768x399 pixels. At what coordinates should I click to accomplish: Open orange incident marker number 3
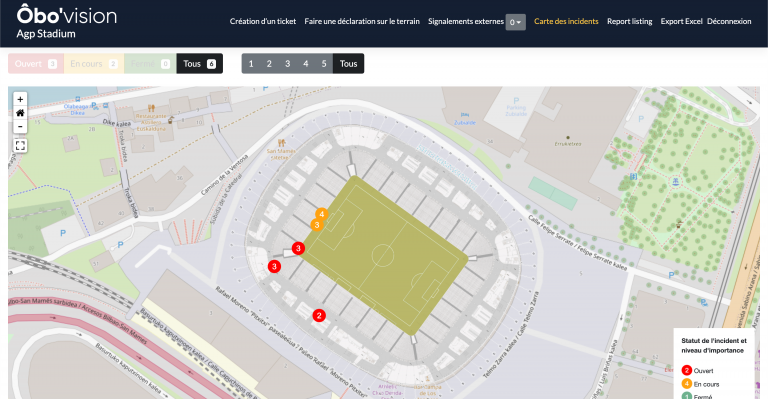[317, 225]
